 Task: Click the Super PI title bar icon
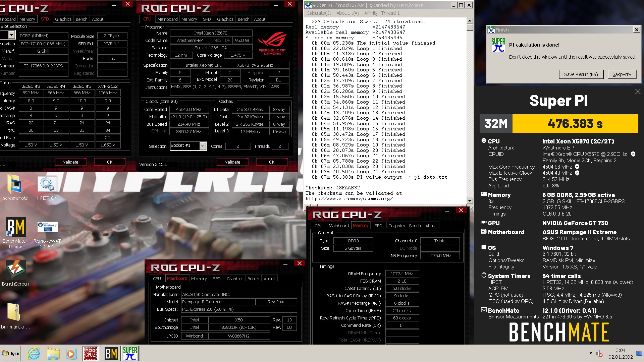tap(308, 5)
